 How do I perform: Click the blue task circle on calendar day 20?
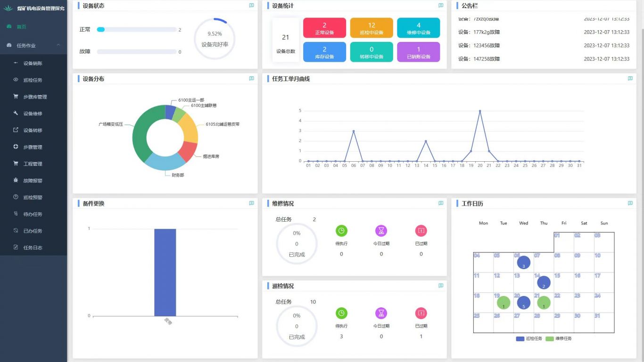524,303
